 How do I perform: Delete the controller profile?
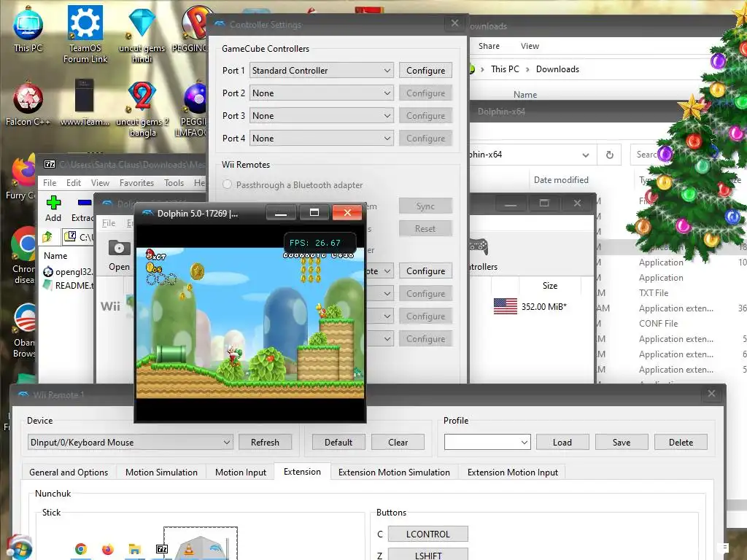[x=681, y=443]
